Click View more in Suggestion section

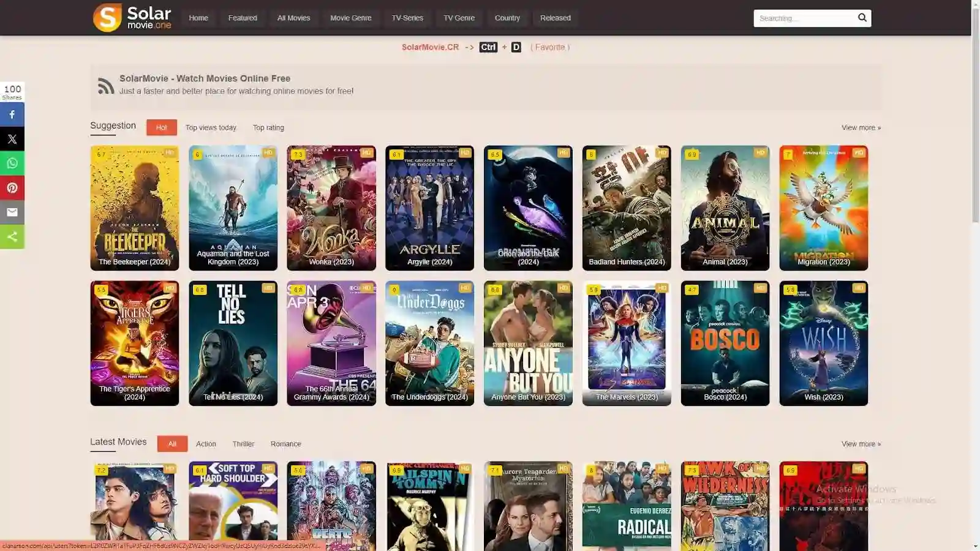[x=861, y=127]
